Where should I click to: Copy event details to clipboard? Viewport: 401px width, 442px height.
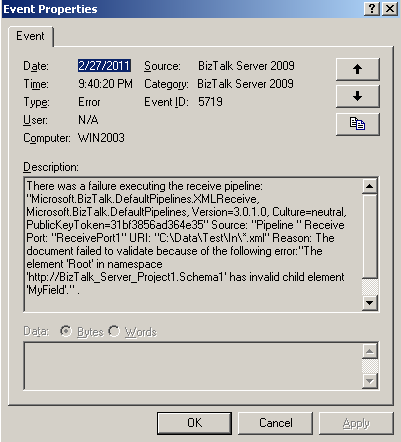pos(357,124)
